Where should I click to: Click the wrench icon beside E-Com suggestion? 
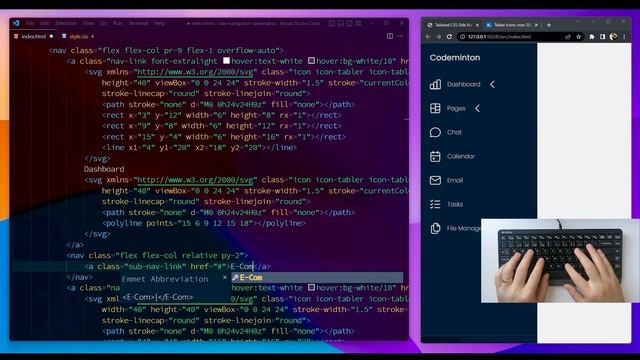point(235,278)
